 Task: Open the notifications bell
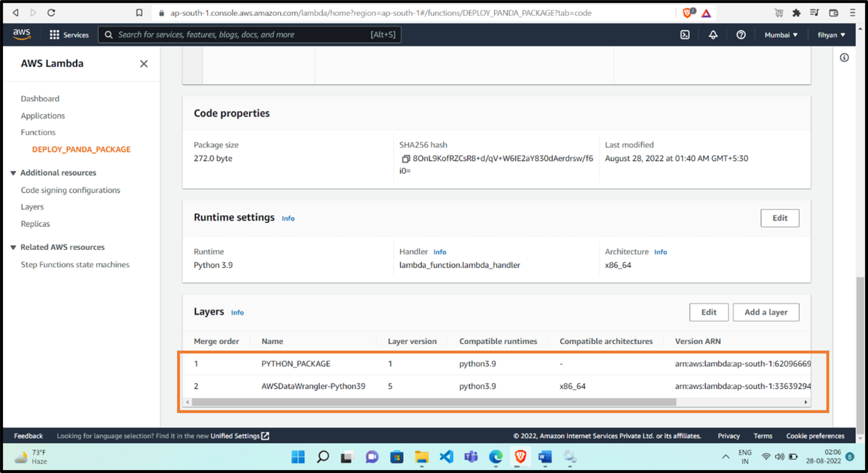(712, 35)
